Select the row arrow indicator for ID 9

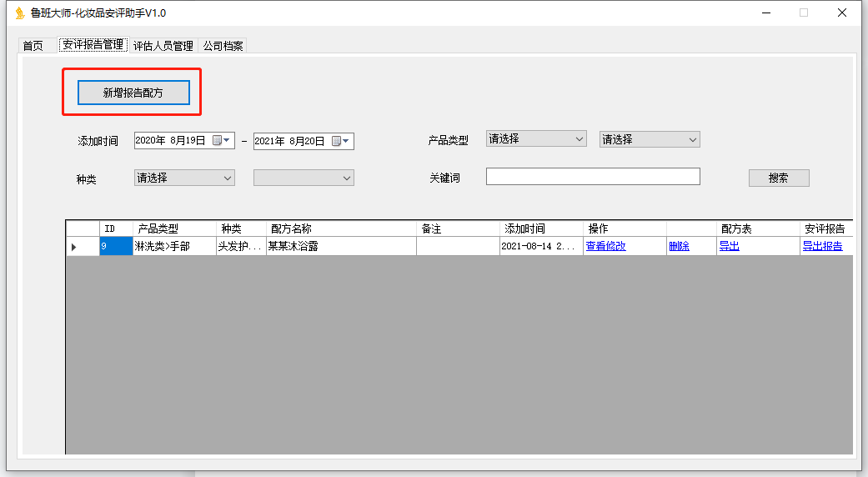[73, 247]
